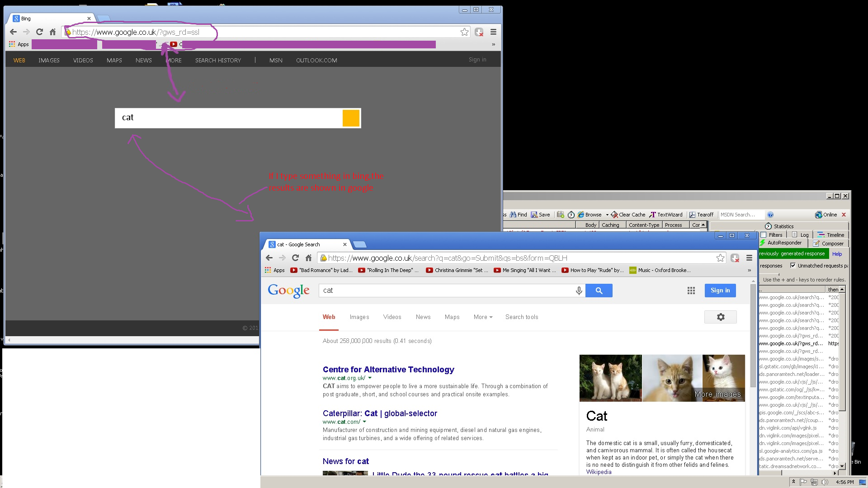Viewport: 868px width, 488px height.
Task: Open Centre for Alternative Technology result
Action: 388,370
